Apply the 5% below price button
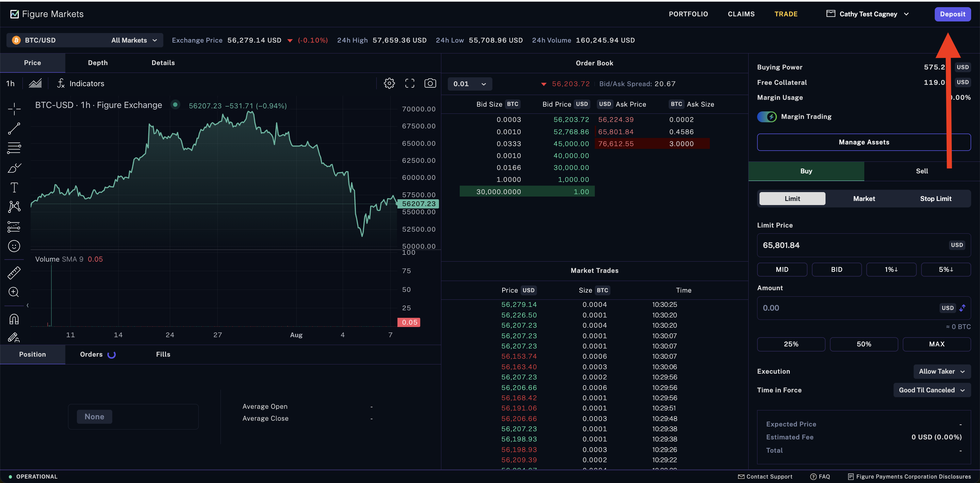The height and width of the screenshot is (483, 980). [x=946, y=269]
